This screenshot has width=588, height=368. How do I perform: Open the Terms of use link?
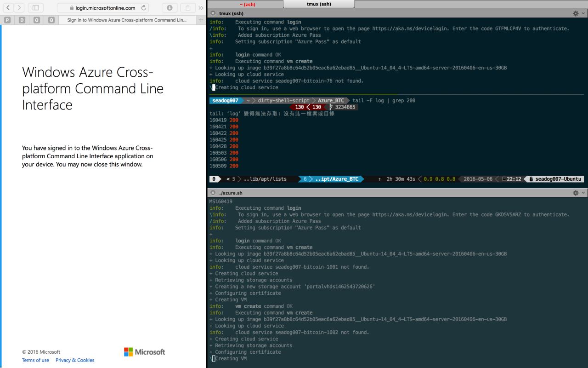pos(35,360)
